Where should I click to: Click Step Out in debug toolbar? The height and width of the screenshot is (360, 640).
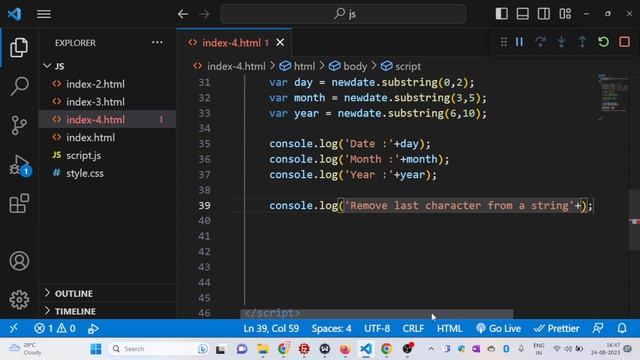point(582,42)
